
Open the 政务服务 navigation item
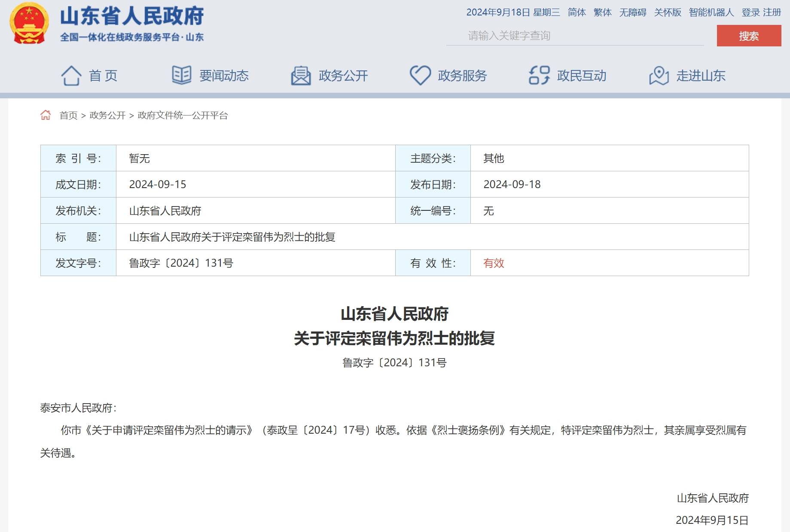point(462,76)
